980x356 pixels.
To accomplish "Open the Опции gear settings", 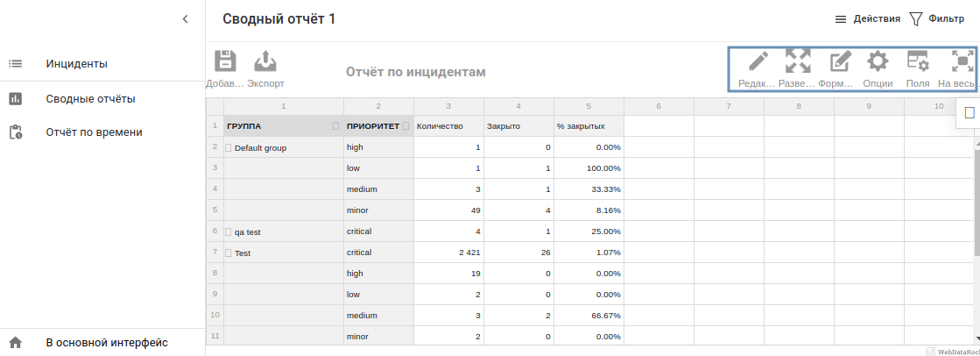I will pyautogui.click(x=878, y=62).
